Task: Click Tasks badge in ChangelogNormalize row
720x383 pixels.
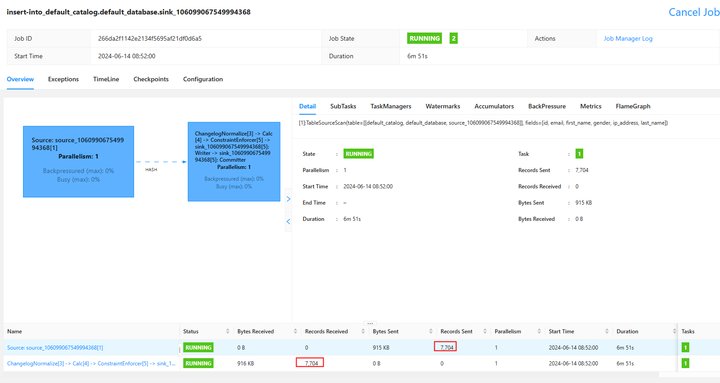Action: pos(685,363)
